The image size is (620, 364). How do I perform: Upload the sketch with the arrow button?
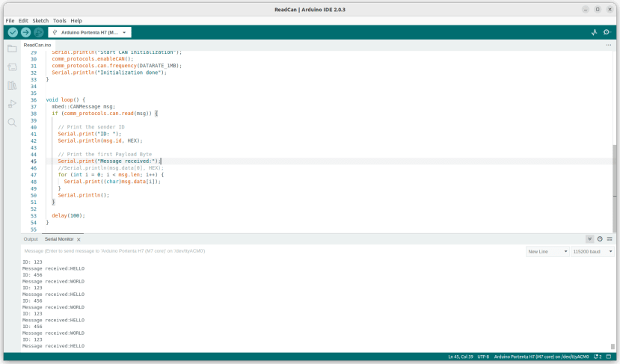pyautogui.click(x=25, y=32)
